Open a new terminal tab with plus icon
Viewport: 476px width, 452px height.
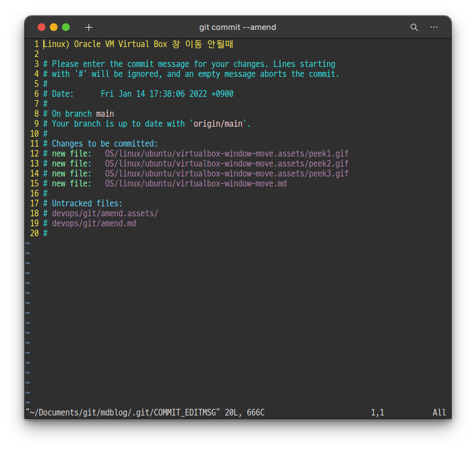(x=89, y=27)
